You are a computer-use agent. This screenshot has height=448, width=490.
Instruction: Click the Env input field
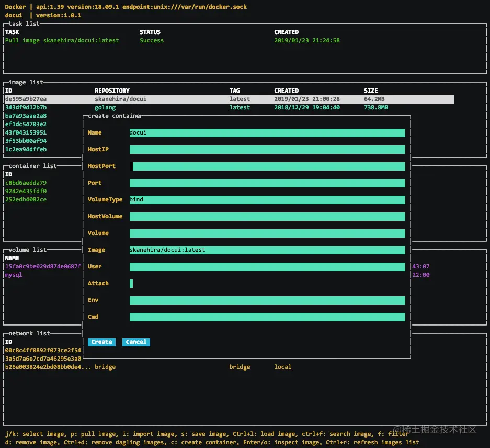coord(267,300)
